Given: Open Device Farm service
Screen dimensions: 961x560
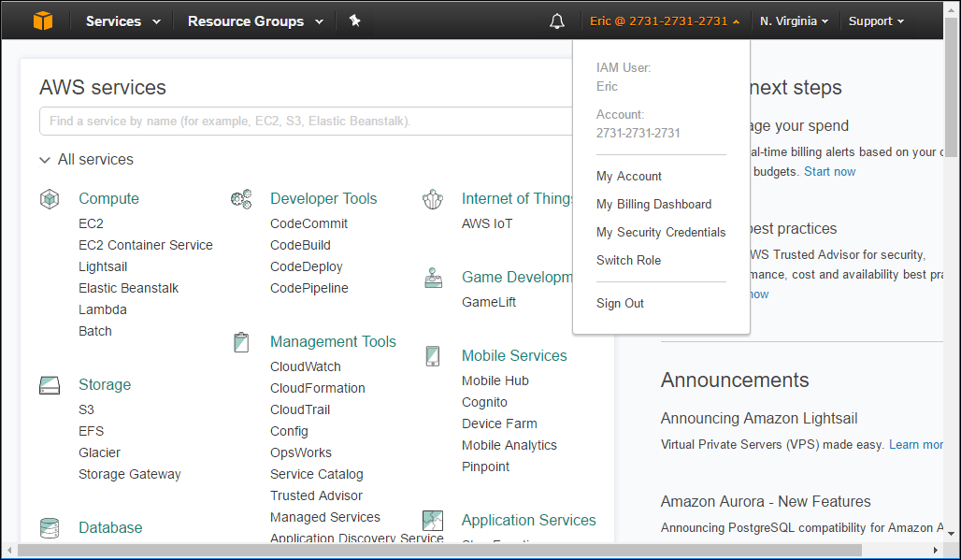Looking at the screenshot, I should [x=499, y=424].
